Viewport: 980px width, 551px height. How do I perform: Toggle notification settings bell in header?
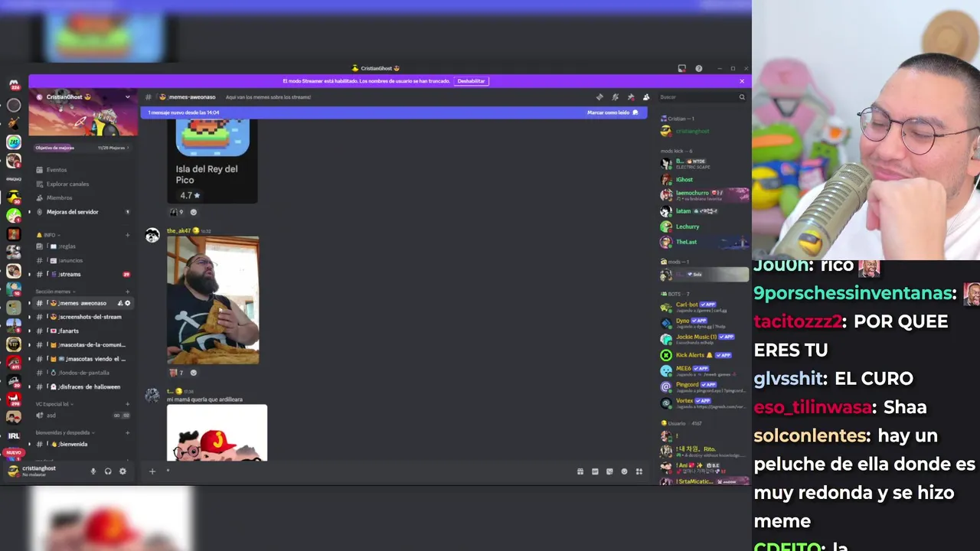coord(615,97)
